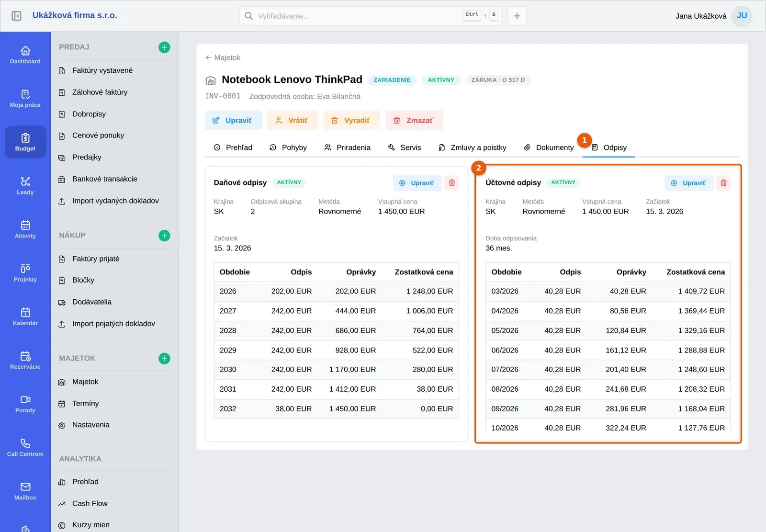Open Mailbox module
Image resolution: width=766 pixels, height=532 pixels.
25,491
